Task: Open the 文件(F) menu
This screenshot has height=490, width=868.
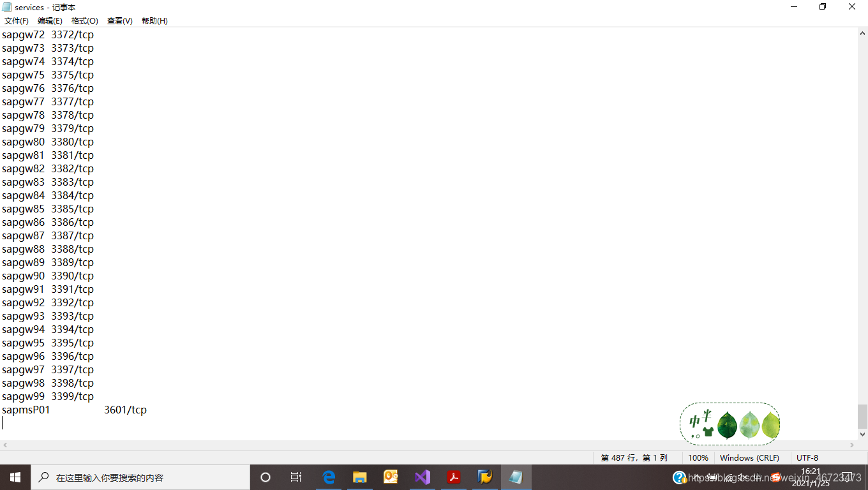Action: (17, 21)
